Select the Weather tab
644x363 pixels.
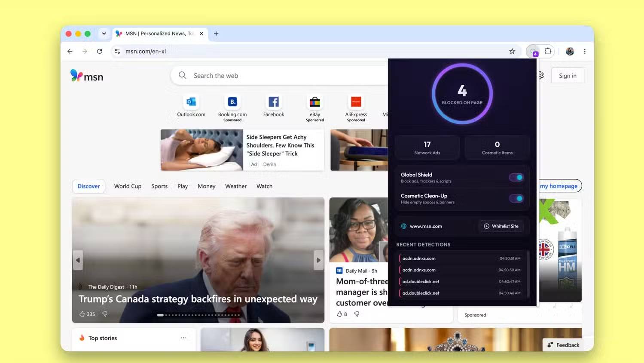tap(236, 186)
